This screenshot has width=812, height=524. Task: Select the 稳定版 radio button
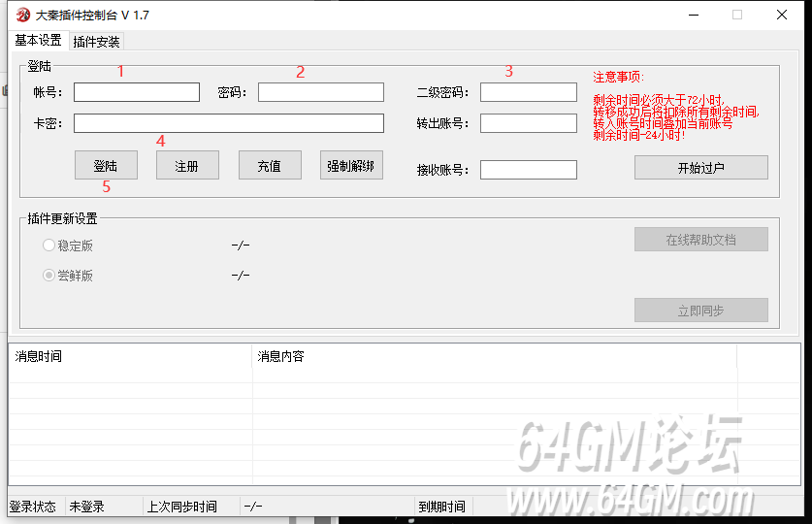point(49,245)
